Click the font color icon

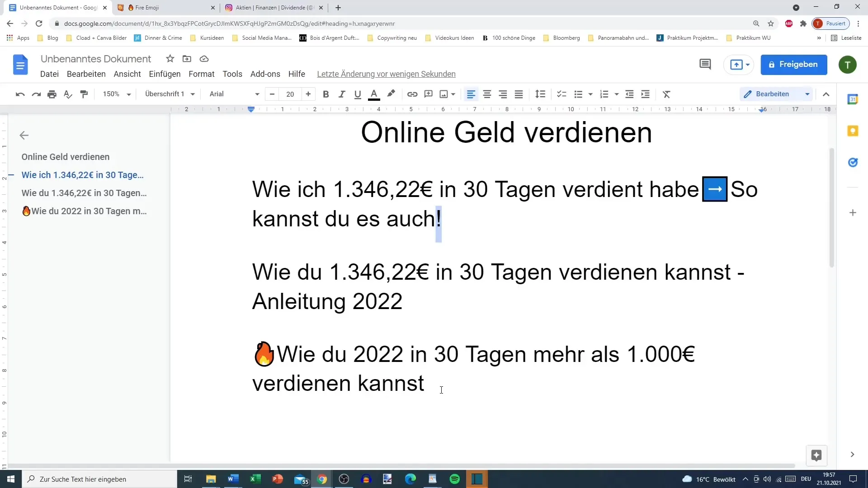tap(374, 94)
